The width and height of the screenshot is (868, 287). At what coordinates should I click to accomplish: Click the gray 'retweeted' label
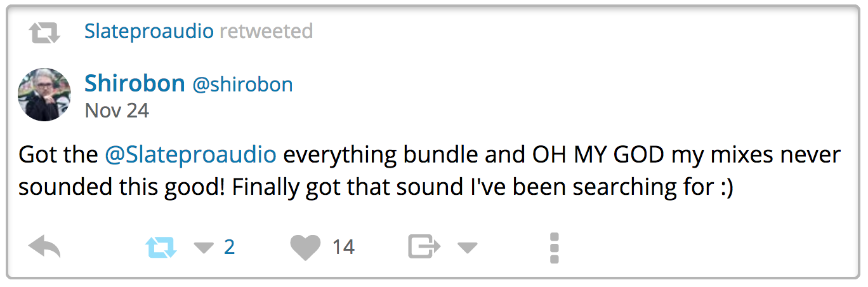266,31
